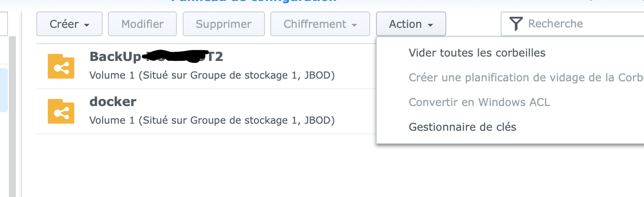The height and width of the screenshot is (197, 644).
Task: Click the gray vertical scrollbar on left
Action: click(12, 117)
